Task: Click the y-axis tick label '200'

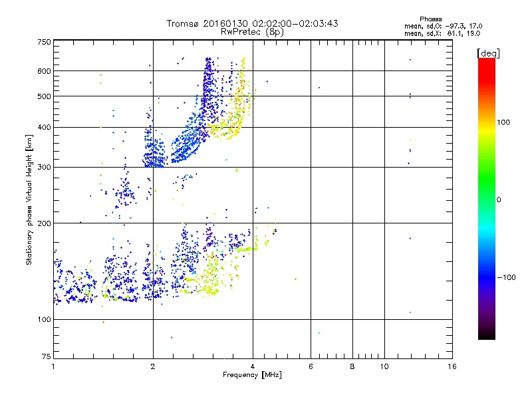Action: point(45,223)
